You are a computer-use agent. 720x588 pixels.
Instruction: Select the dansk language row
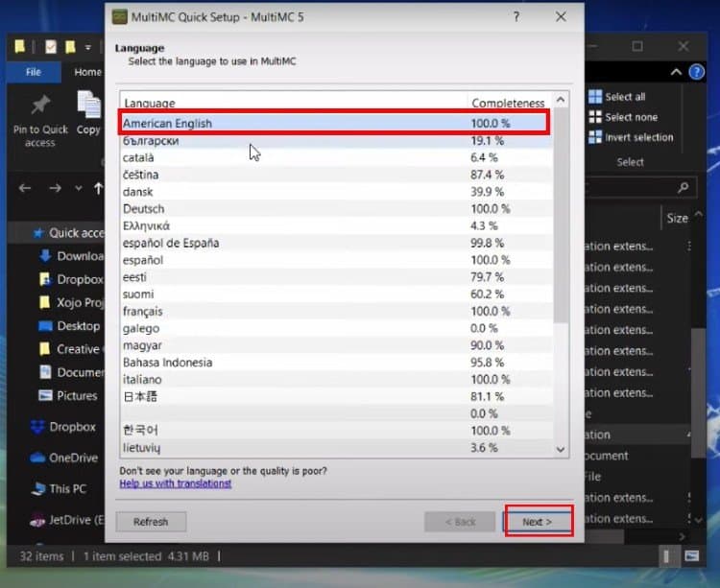click(337, 192)
